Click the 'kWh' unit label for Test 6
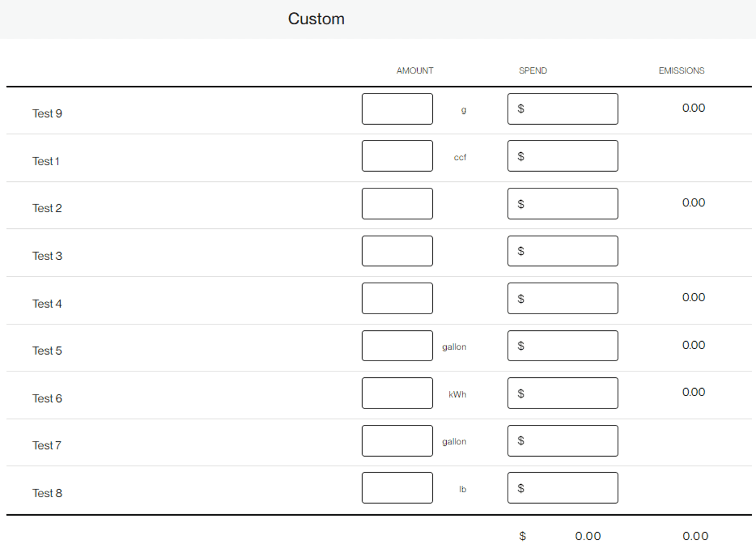The image size is (756, 557). click(x=458, y=395)
